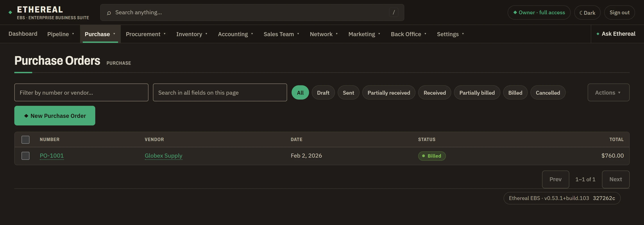Open the Network menu
Image resolution: width=644 pixels, height=225 pixels.
click(324, 34)
